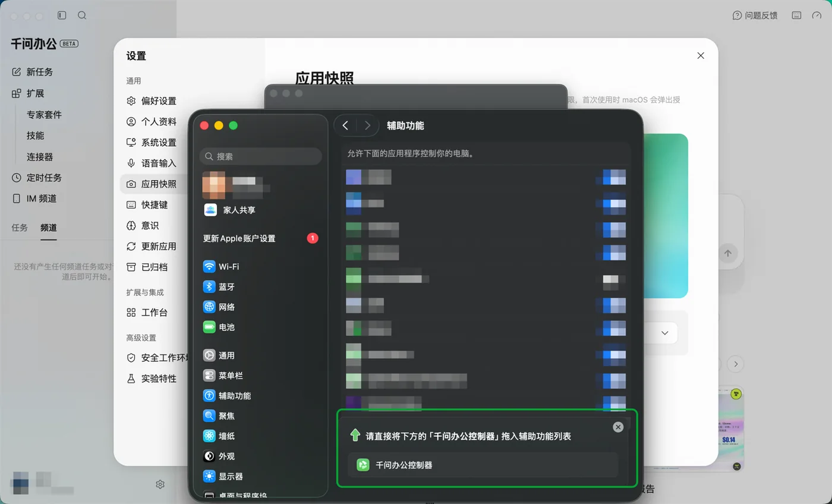Go back in System Settings
This screenshot has width=832, height=504.
(x=345, y=125)
